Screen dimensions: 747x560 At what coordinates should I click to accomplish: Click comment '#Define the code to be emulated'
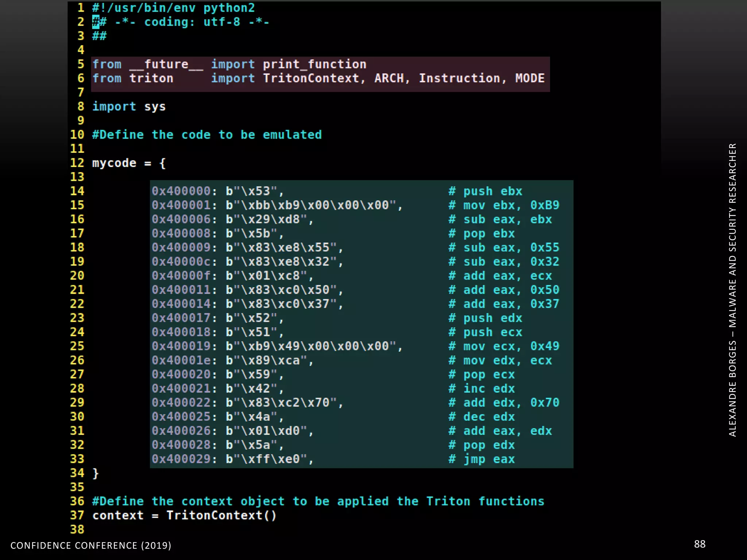207,135
